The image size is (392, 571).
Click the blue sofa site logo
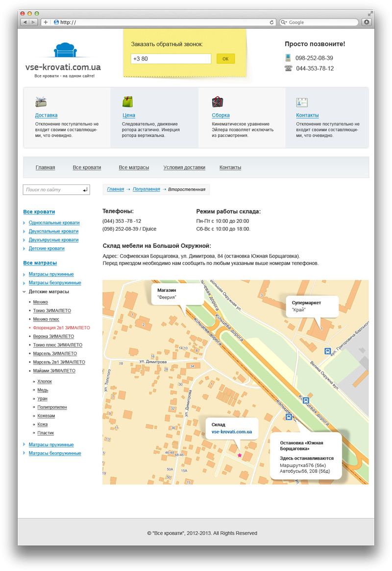[x=63, y=51]
